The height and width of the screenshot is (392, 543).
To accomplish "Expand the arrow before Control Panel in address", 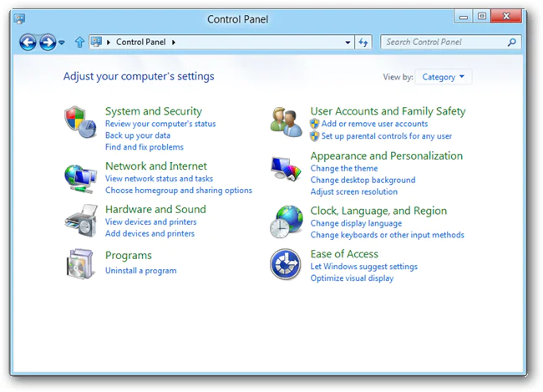I will (109, 43).
